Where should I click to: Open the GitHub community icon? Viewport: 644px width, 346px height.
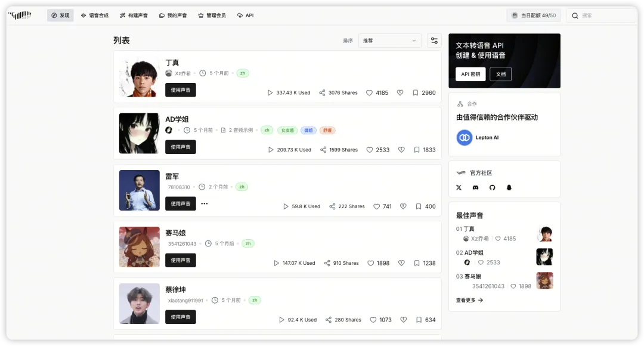pyautogui.click(x=492, y=187)
